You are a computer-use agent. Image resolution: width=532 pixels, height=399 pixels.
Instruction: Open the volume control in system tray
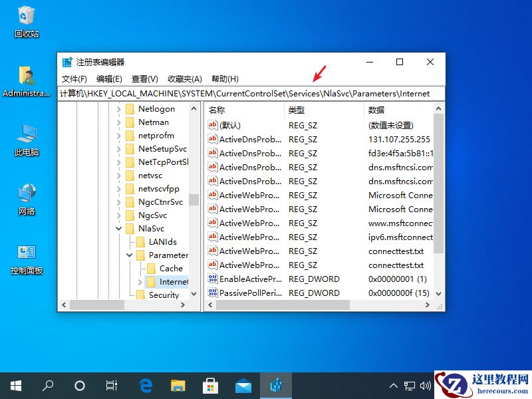(426, 385)
